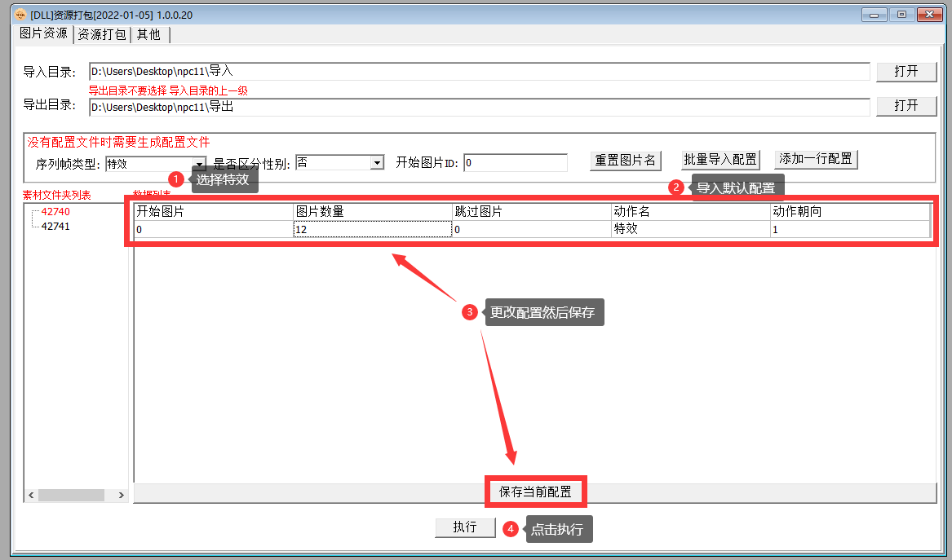Click the 动作名 cell containing 特效

(689, 230)
